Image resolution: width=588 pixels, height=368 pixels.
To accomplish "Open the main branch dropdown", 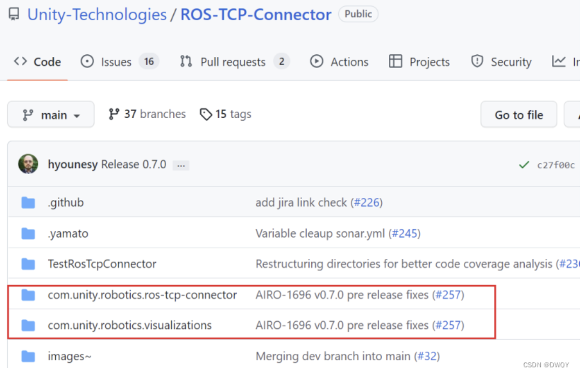I will (51, 114).
